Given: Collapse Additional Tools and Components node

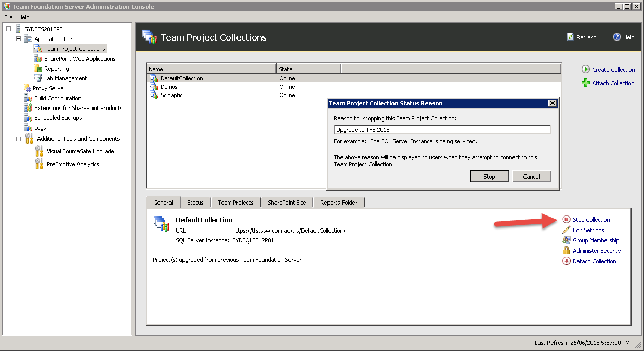Looking at the screenshot, I should (x=19, y=139).
